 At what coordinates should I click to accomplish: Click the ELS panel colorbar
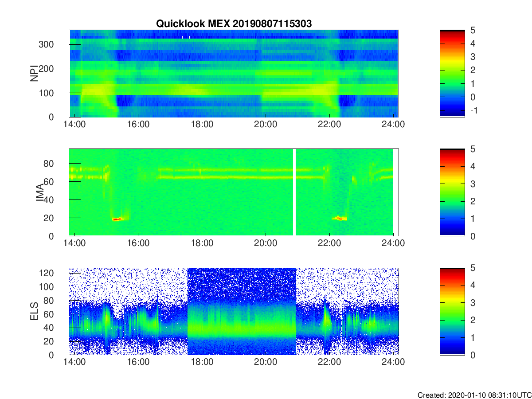click(452, 311)
